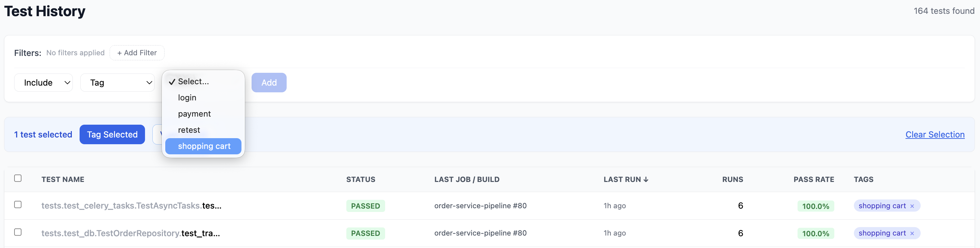Screen dimensions: 980x248
Task: Open the tests.test_celery_tasks.TestAsyncTasks test
Action: (131, 206)
